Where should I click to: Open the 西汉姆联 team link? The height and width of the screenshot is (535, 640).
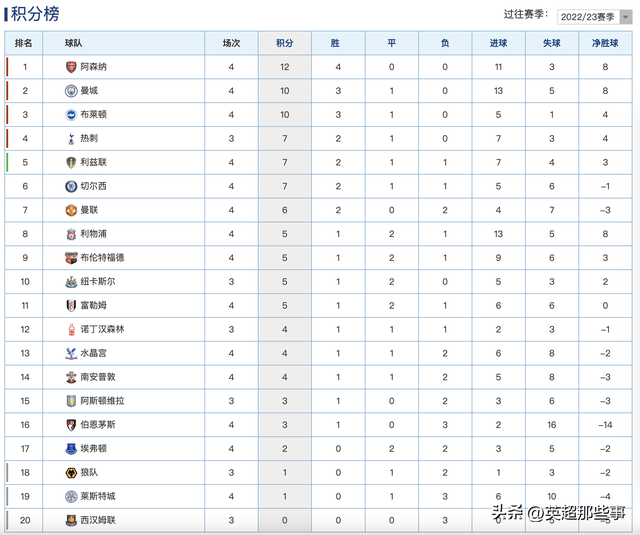[x=98, y=520]
